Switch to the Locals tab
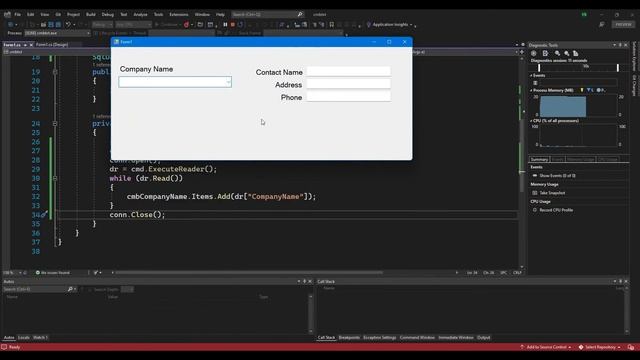 point(24,338)
